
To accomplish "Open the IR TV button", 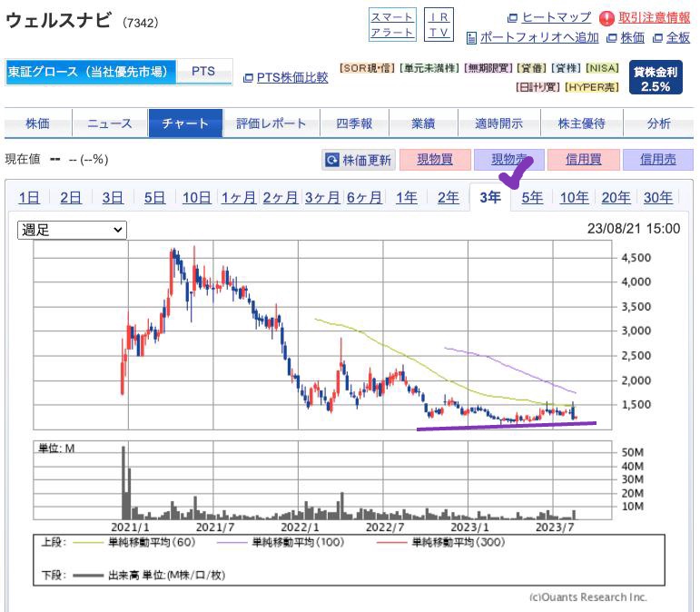I will coord(439,25).
